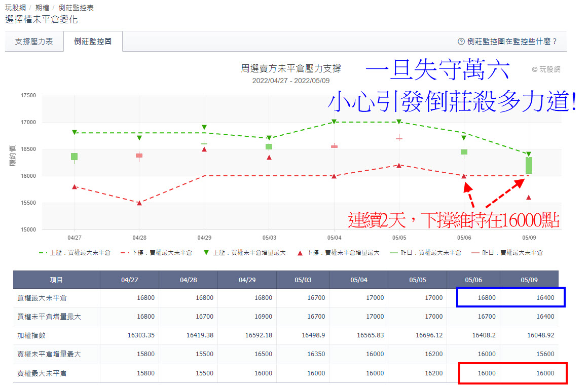The height and width of the screenshot is (385, 588).
Task: Click the 05/09 table column header
Action: (x=529, y=280)
